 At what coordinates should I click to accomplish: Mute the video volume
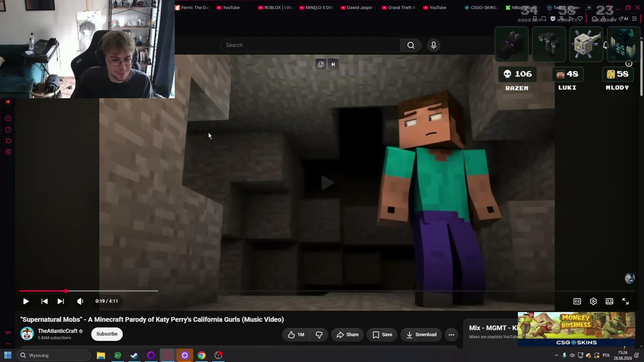(x=80, y=301)
